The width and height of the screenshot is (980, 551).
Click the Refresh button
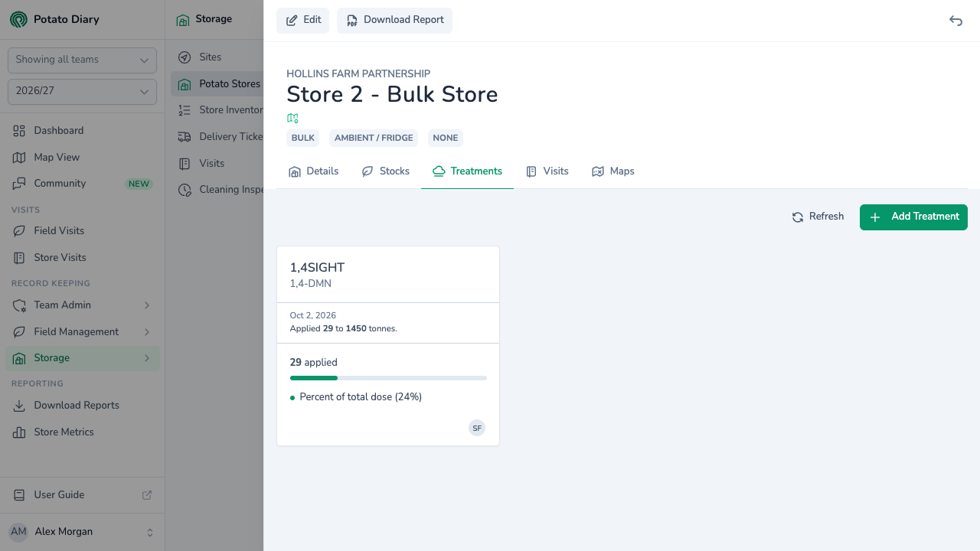818,217
